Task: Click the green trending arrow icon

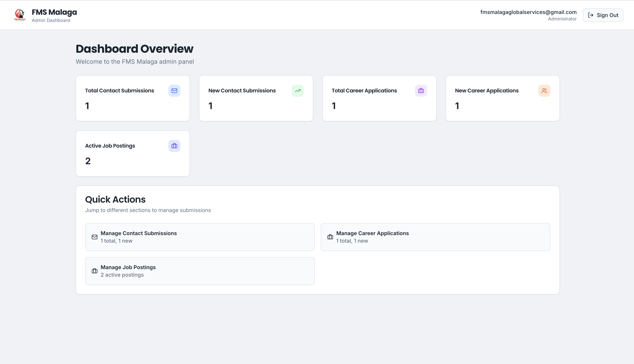Action: pos(298,91)
